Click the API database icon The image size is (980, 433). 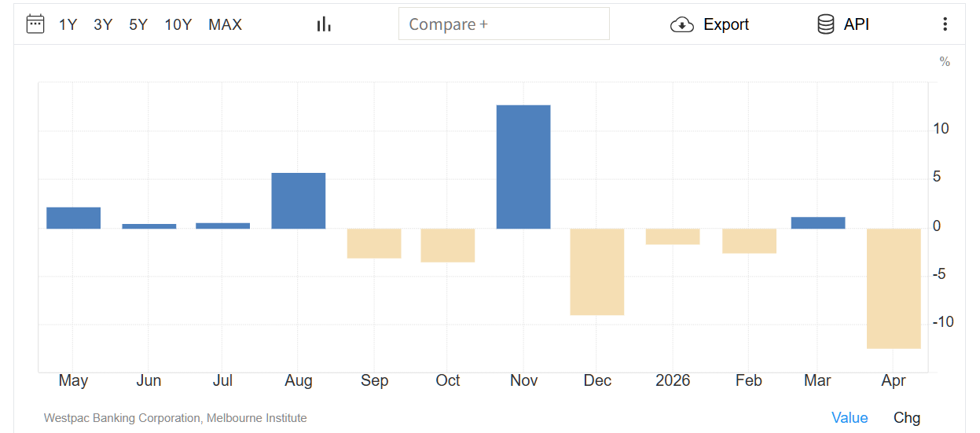pos(825,24)
